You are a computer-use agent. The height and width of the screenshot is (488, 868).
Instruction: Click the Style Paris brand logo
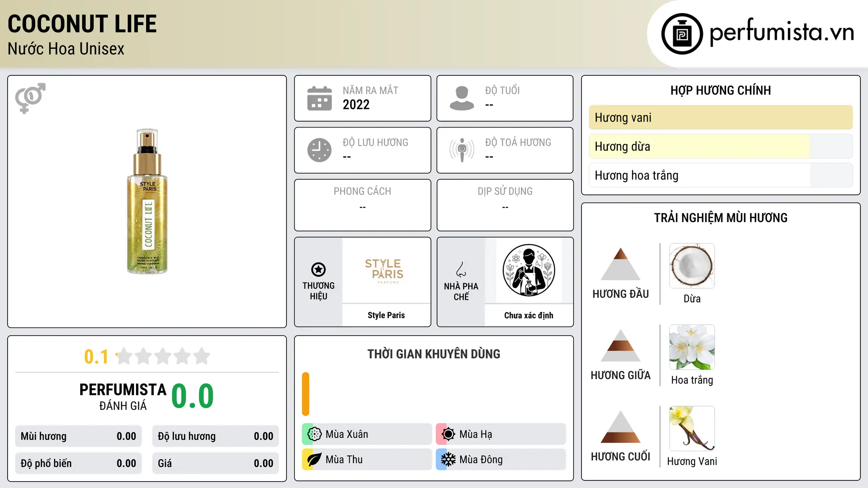point(384,271)
